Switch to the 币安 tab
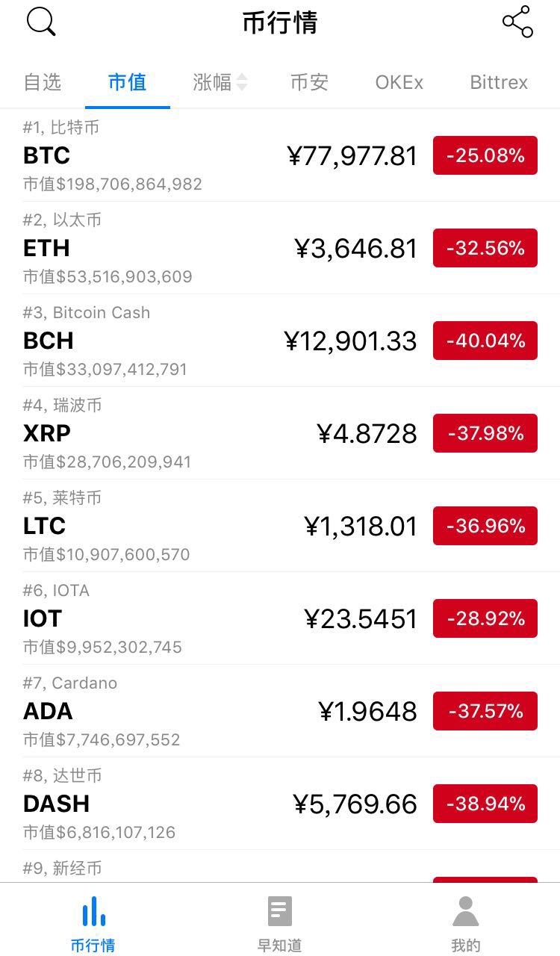The width and height of the screenshot is (560, 956). tap(309, 82)
